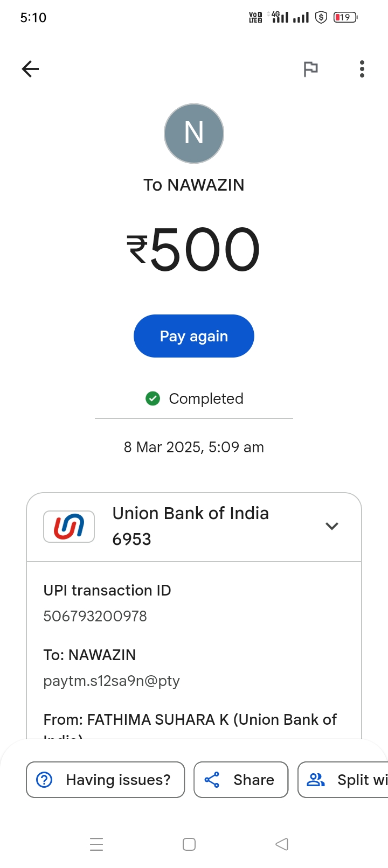Image resolution: width=388 pixels, height=868 pixels.
Task: Tap the share icon
Action: pyautogui.click(x=212, y=780)
